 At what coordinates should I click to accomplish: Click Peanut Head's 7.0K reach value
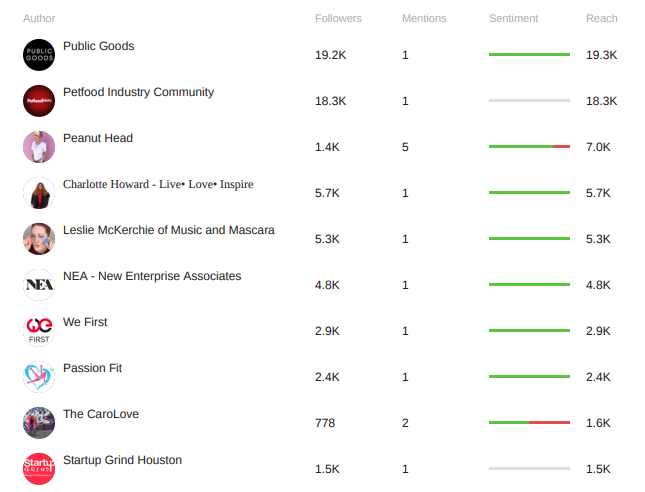coord(599,147)
